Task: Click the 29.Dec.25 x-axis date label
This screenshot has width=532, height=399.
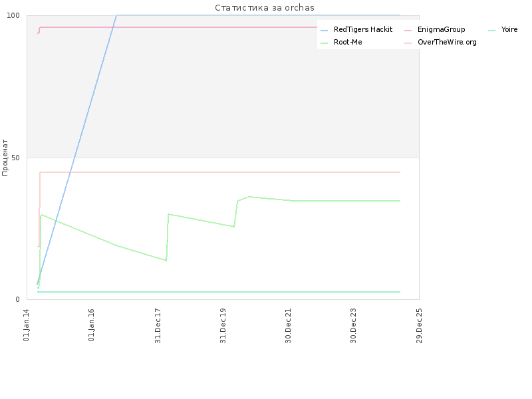Action: tap(419, 326)
